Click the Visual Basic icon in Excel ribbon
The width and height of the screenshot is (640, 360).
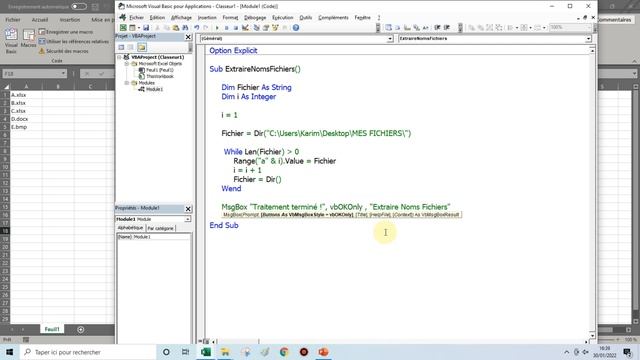(x=11, y=40)
